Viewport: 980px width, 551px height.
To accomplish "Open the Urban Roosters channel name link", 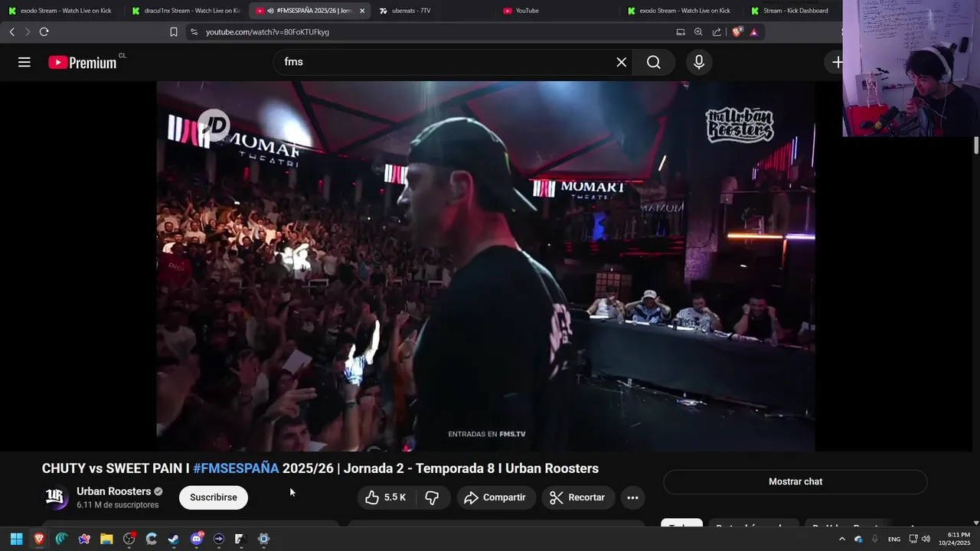I will pyautogui.click(x=113, y=491).
